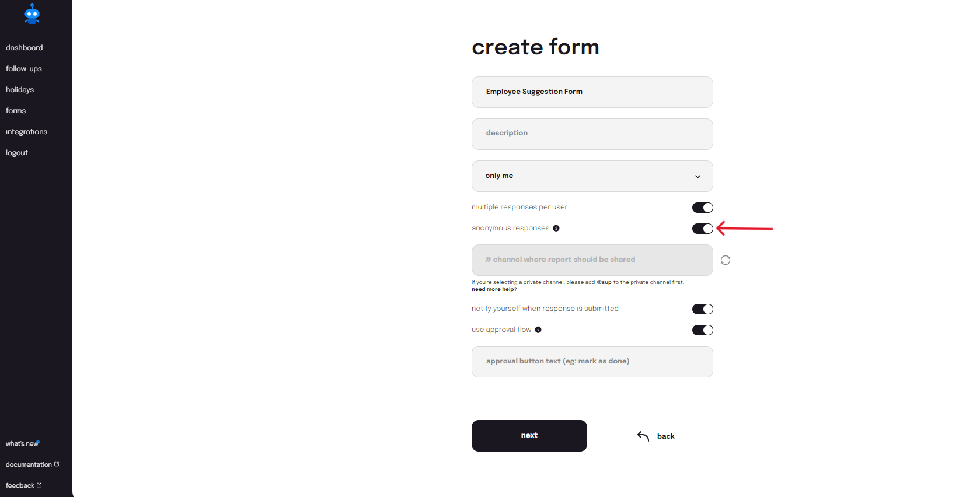Toggle notify yourself when response submitted
980x497 pixels.
[x=703, y=309]
